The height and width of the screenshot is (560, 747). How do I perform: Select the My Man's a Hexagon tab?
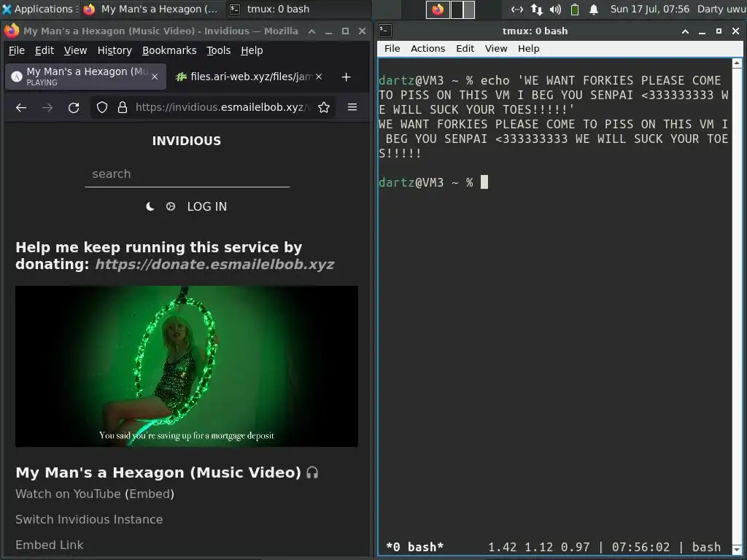[86, 77]
